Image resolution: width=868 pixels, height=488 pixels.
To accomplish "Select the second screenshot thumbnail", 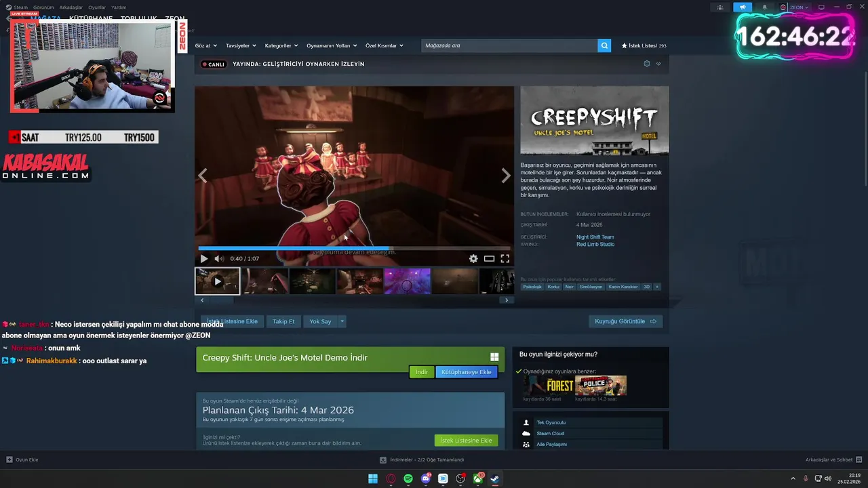I will pos(313,281).
